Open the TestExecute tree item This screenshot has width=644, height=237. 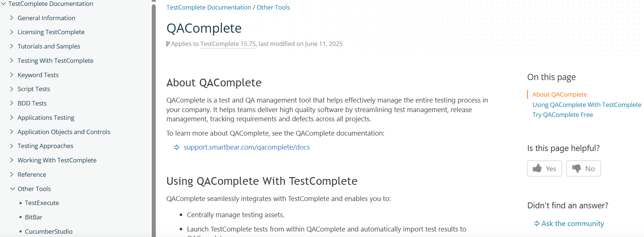[42, 203]
